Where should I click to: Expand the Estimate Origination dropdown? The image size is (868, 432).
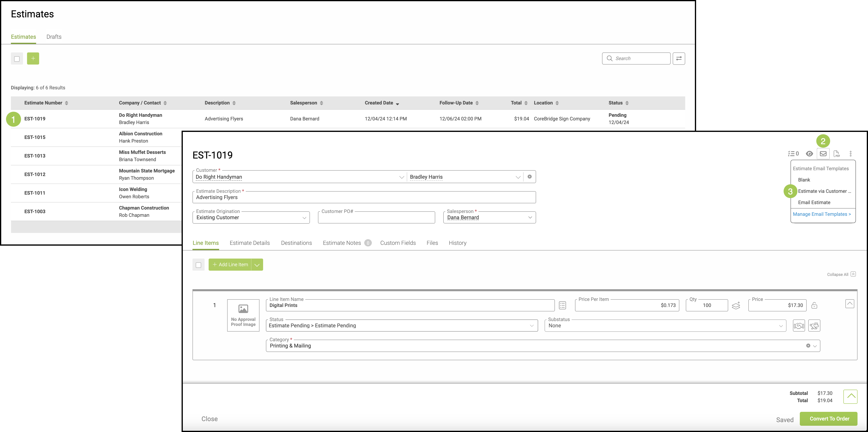pyautogui.click(x=251, y=218)
